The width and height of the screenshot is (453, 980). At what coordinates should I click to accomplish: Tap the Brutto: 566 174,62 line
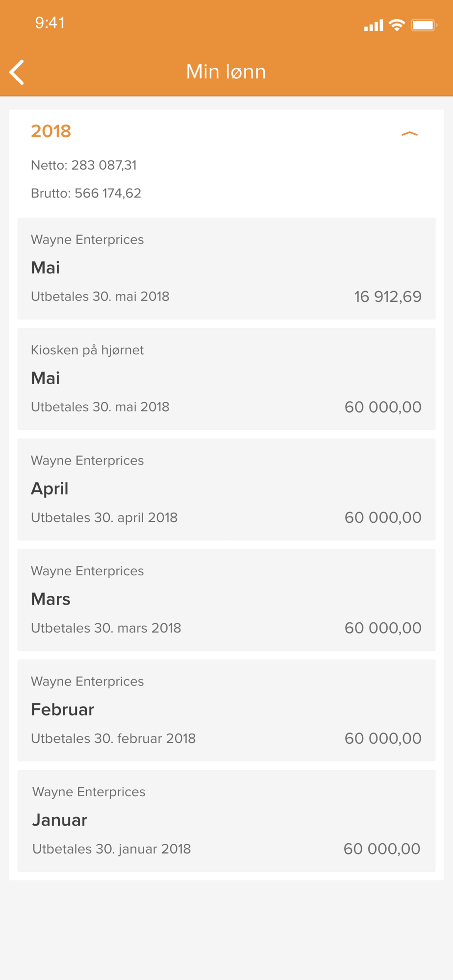(x=86, y=193)
